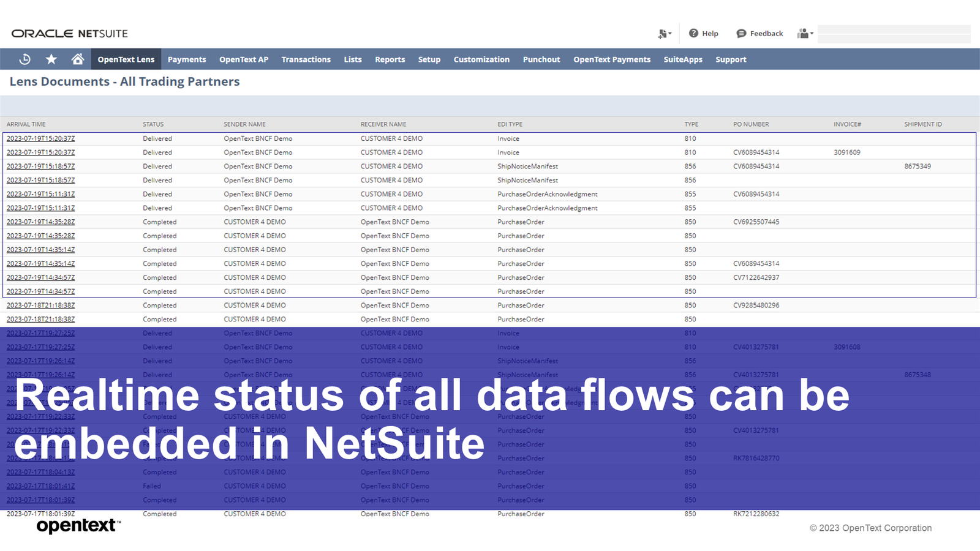Click the PO Number column header

pyautogui.click(x=751, y=124)
